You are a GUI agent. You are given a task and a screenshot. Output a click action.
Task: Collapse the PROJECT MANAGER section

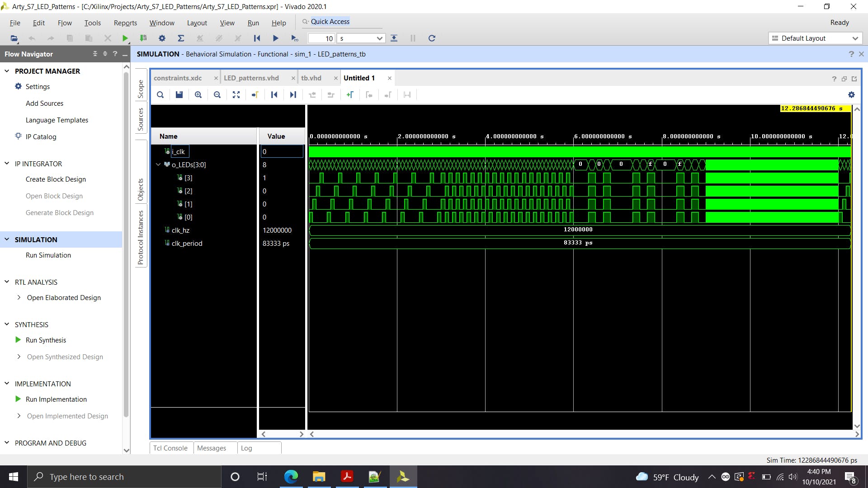(7, 71)
